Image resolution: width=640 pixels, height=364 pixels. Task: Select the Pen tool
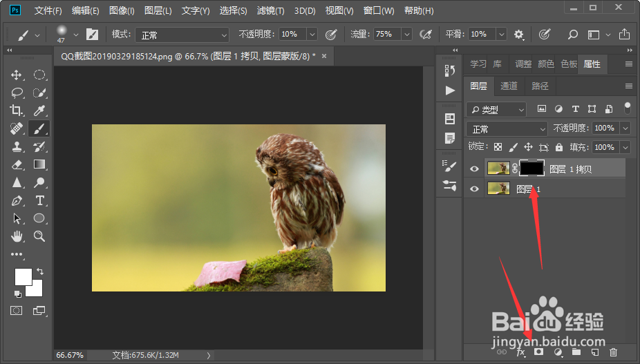pyautogui.click(x=17, y=200)
